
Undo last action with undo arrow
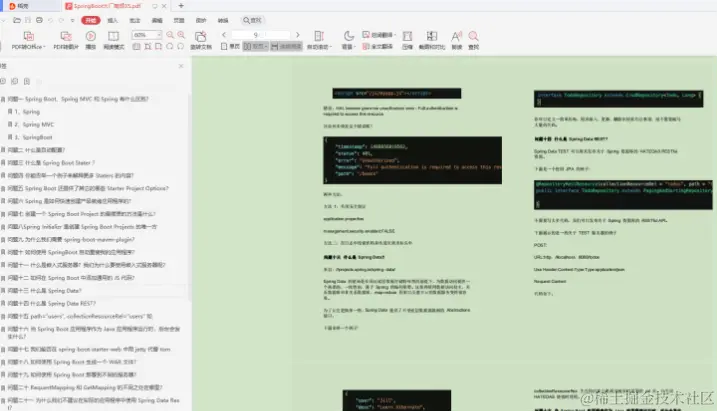tap(50, 20)
